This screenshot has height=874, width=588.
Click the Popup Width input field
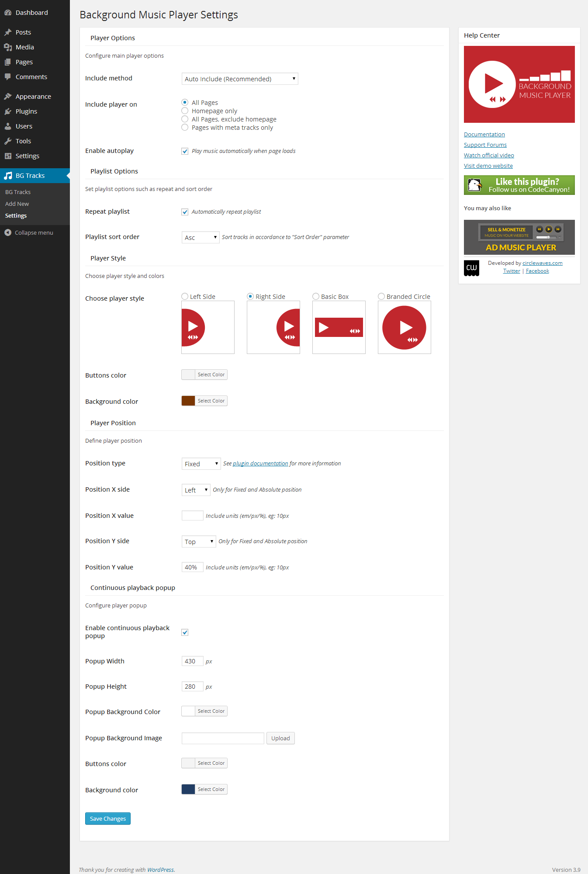point(193,661)
